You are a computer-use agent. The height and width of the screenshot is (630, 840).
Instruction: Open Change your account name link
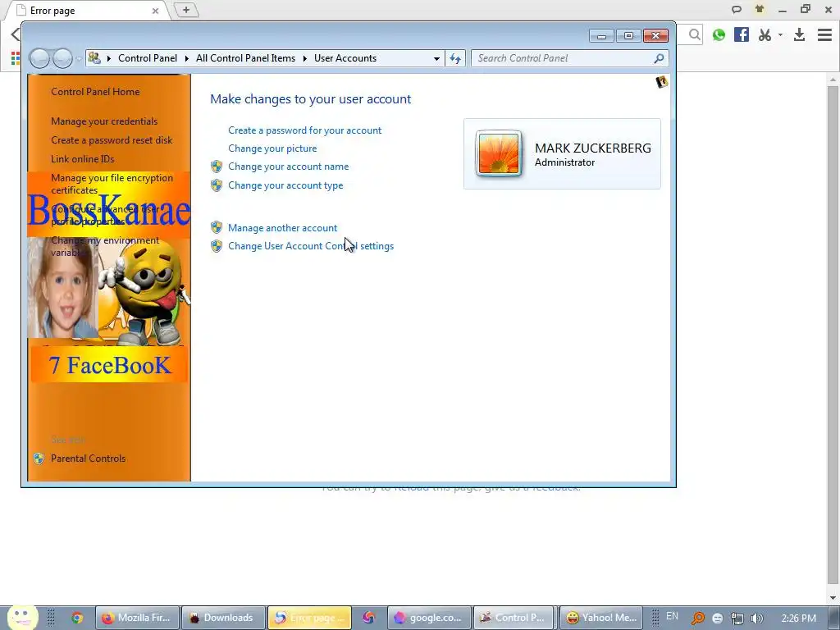[288, 167]
